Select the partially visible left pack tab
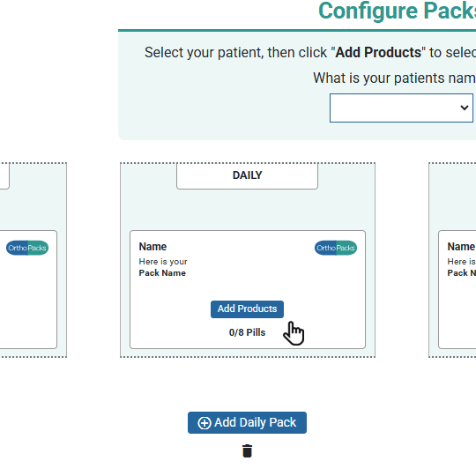 (x=4, y=175)
